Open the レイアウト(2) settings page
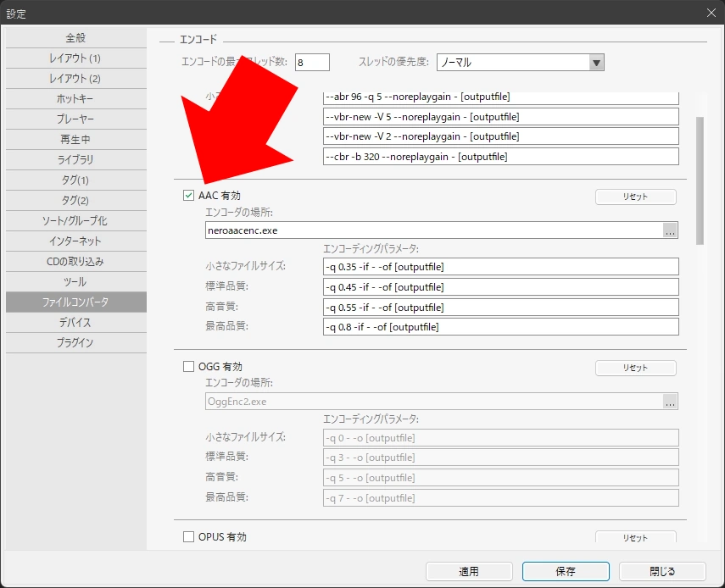Image resolution: width=725 pixels, height=588 pixels. (x=76, y=78)
